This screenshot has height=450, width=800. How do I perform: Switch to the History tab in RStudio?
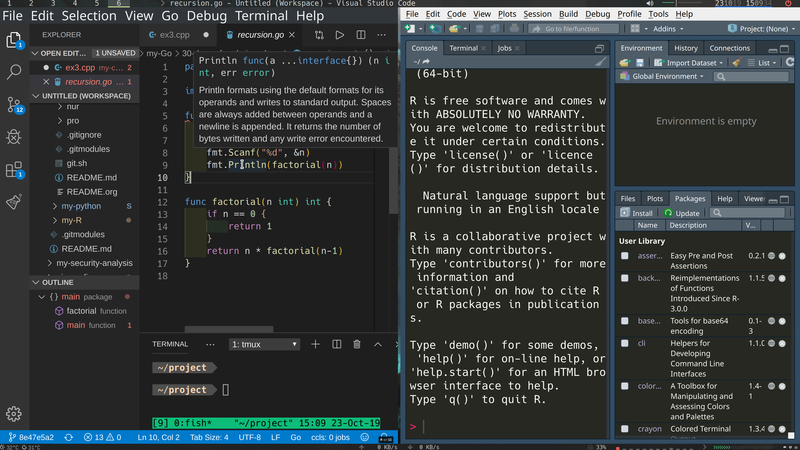(686, 48)
